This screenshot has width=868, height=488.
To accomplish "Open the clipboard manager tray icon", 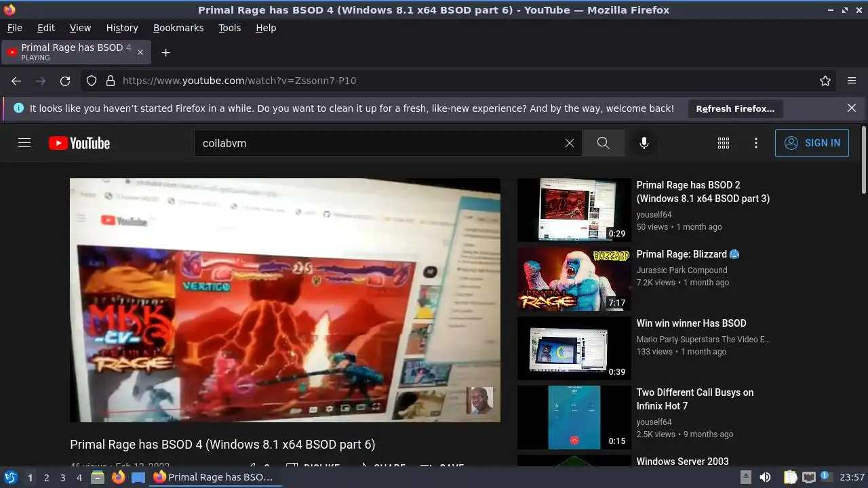I will [790, 477].
